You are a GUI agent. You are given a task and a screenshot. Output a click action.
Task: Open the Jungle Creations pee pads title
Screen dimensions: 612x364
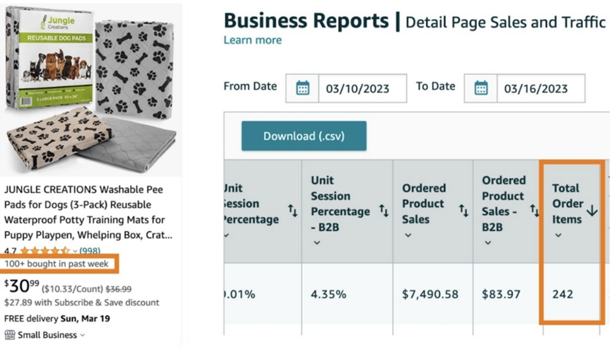click(88, 212)
